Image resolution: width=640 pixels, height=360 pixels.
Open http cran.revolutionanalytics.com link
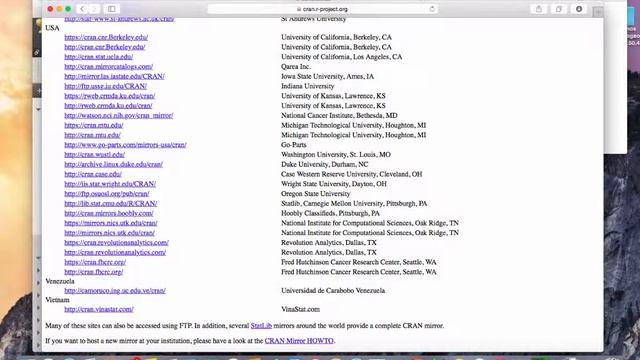[x=115, y=253]
